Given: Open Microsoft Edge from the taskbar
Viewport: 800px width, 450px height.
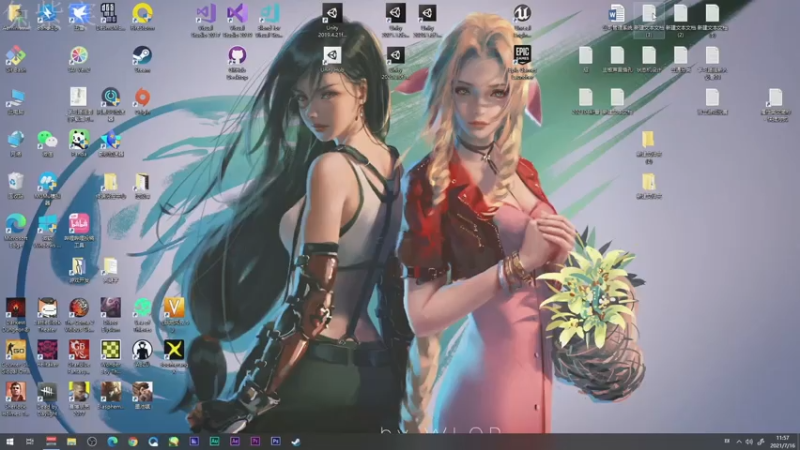Looking at the screenshot, I should coord(112,441).
